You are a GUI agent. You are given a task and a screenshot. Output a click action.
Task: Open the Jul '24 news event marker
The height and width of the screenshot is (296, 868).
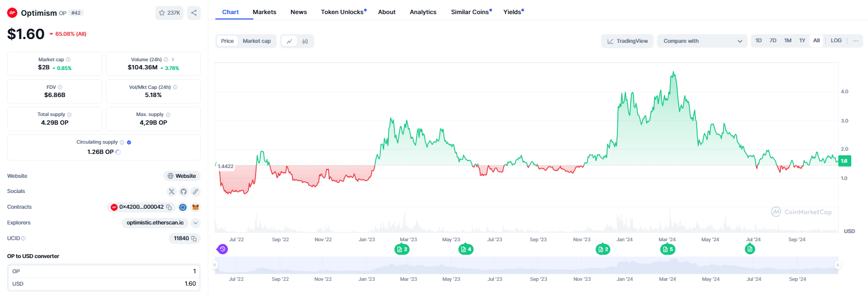click(x=750, y=249)
